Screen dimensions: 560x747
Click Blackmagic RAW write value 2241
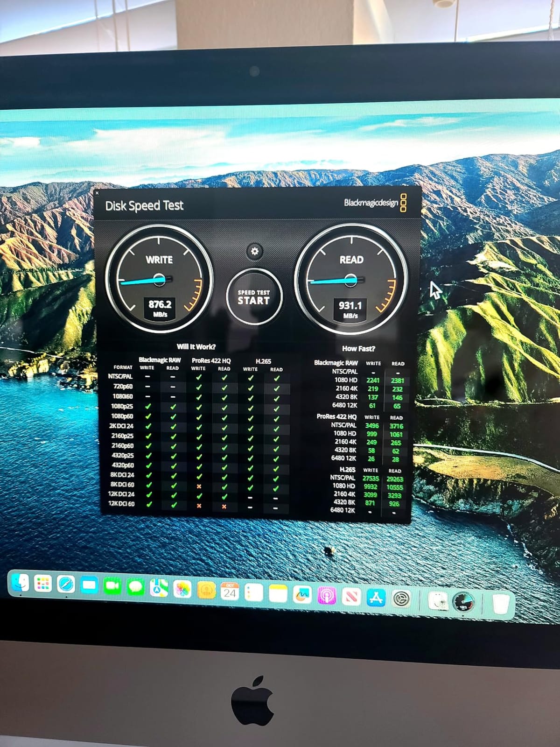click(x=373, y=381)
